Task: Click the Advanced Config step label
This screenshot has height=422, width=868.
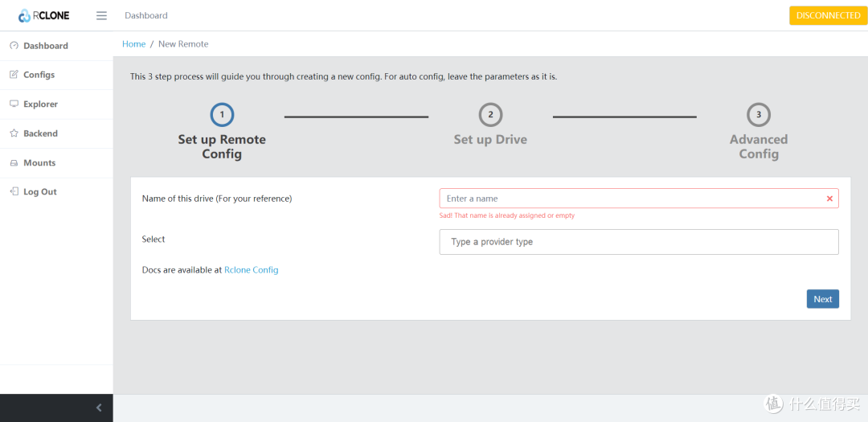Action: point(759,147)
